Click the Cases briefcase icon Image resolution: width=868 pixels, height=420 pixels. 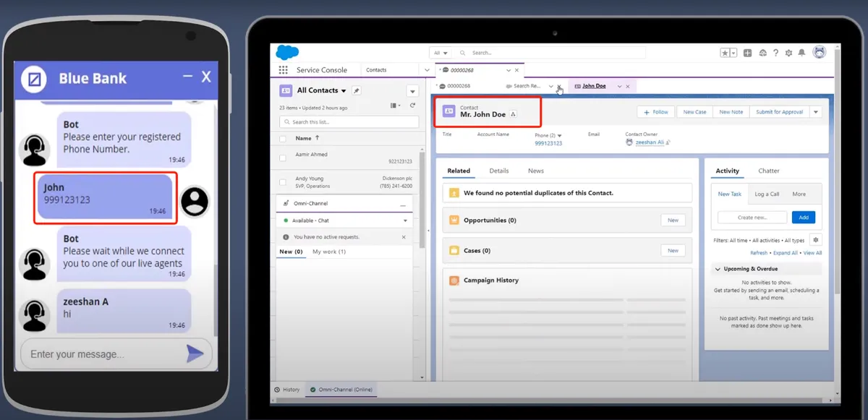pos(454,250)
